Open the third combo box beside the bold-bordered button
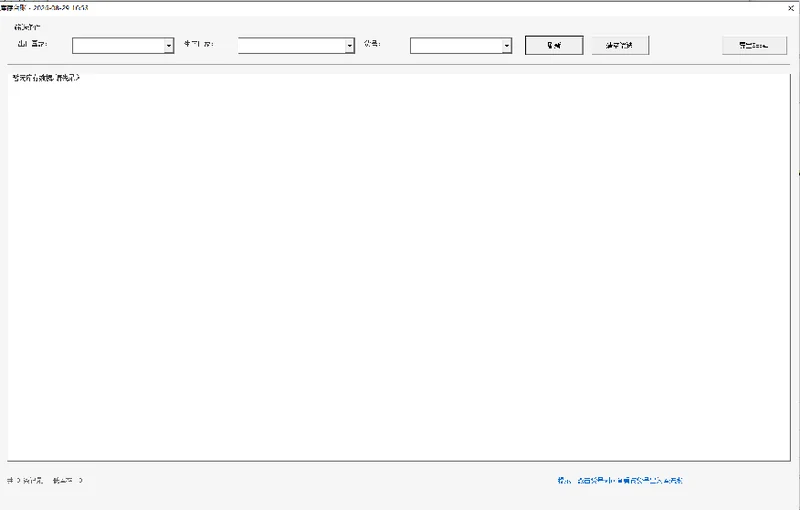 (x=461, y=45)
